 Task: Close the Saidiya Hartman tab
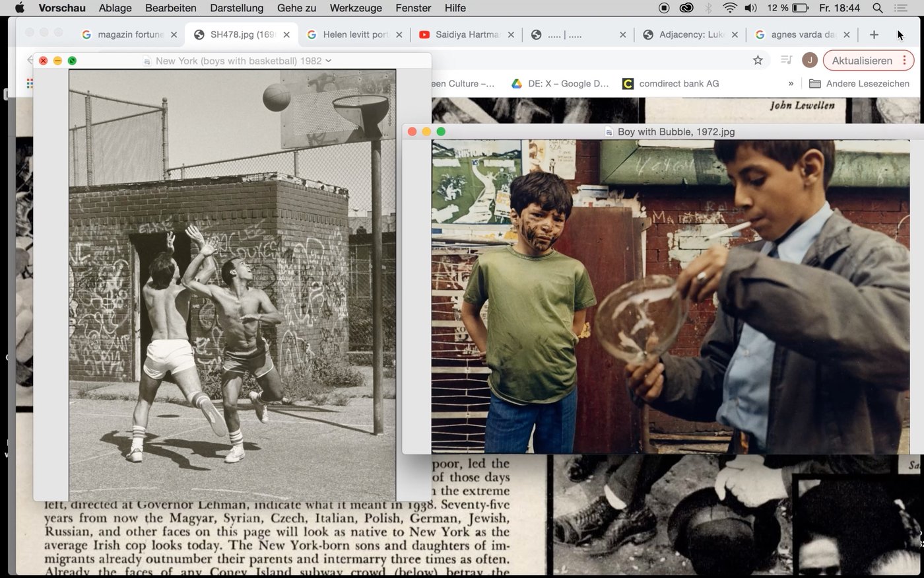(511, 34)
